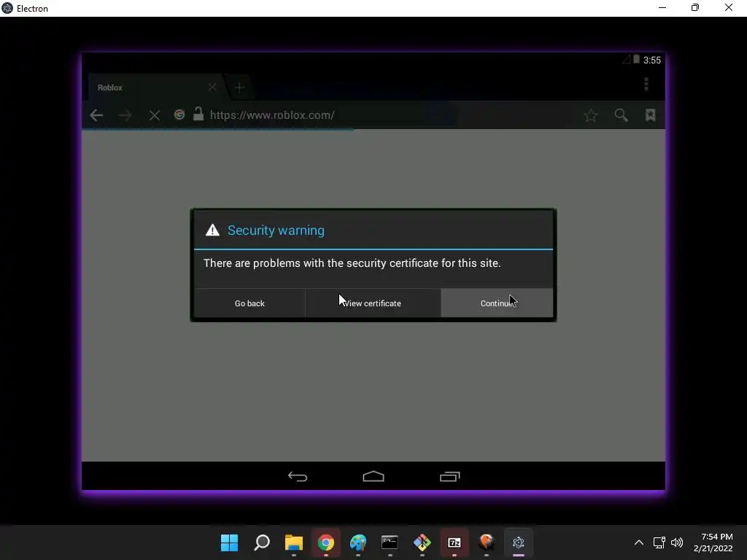
Task: Click the padlock security icon
Action: point(198,114)
